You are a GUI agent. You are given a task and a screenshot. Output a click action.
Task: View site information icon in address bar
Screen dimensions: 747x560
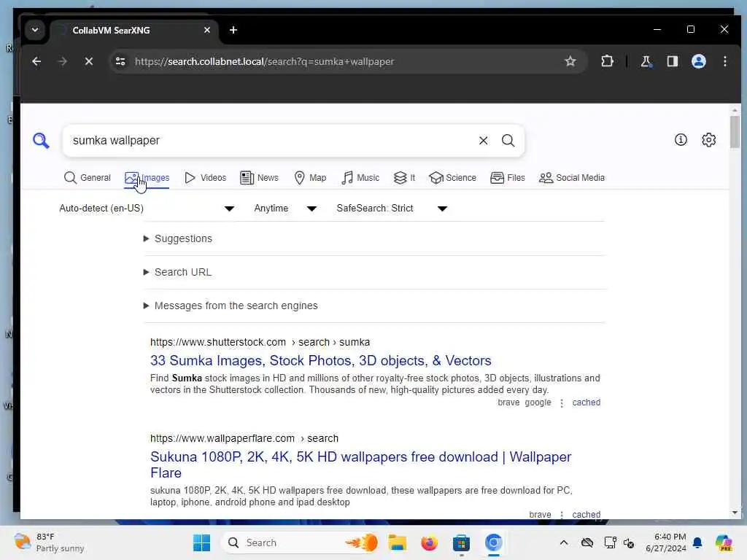tap(120, 61)
